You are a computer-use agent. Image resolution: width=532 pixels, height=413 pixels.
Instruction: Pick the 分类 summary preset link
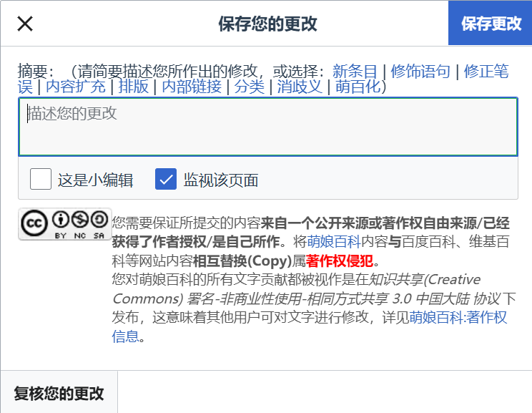[x=250, y=87]
